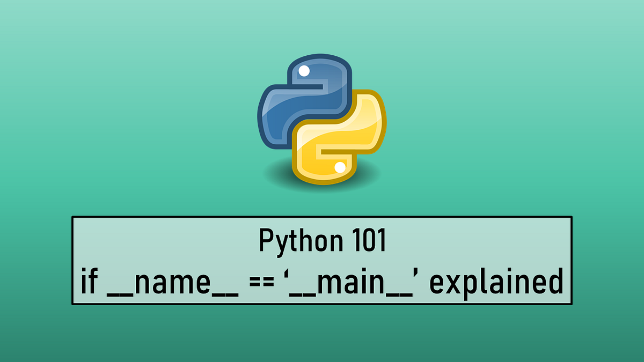Click the Python 101 heading text
This screenshot has width=644, height=362.
[321, 241]
